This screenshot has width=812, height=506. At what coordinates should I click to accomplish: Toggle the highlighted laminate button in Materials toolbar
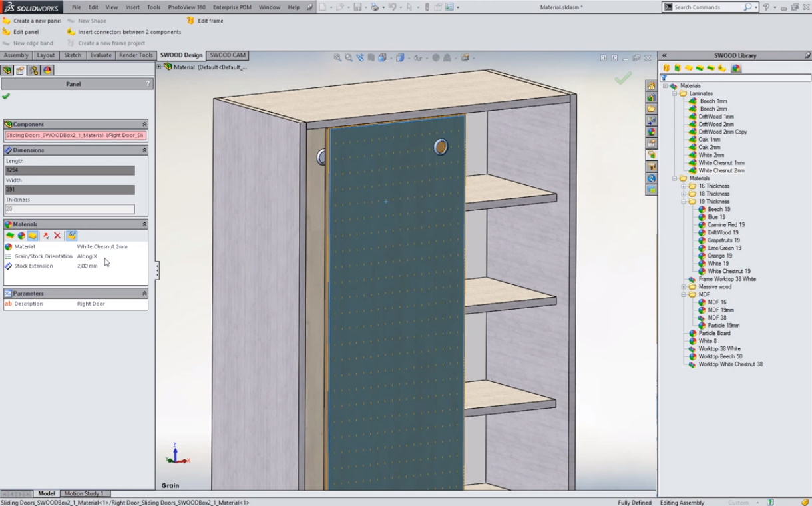pyautogui.click(x=33, y=236)
